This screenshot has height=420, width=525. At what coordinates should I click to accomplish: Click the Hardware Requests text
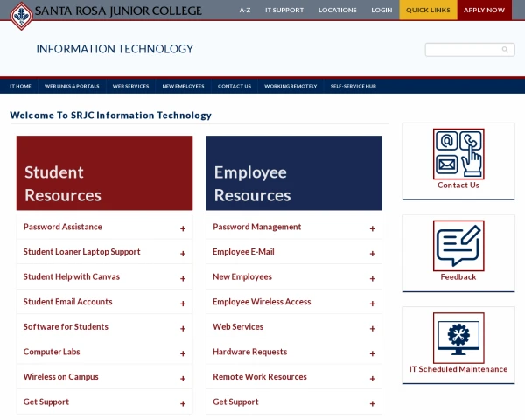coord(249,352)
